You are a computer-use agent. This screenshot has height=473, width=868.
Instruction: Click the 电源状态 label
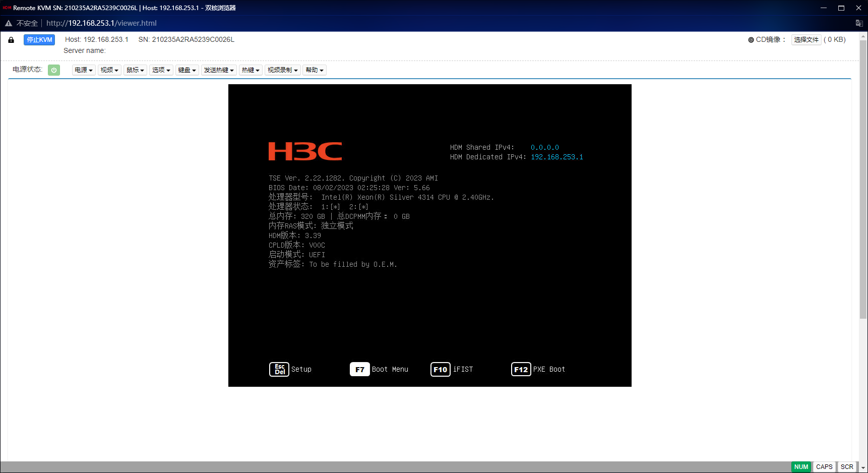coord(28,70)
